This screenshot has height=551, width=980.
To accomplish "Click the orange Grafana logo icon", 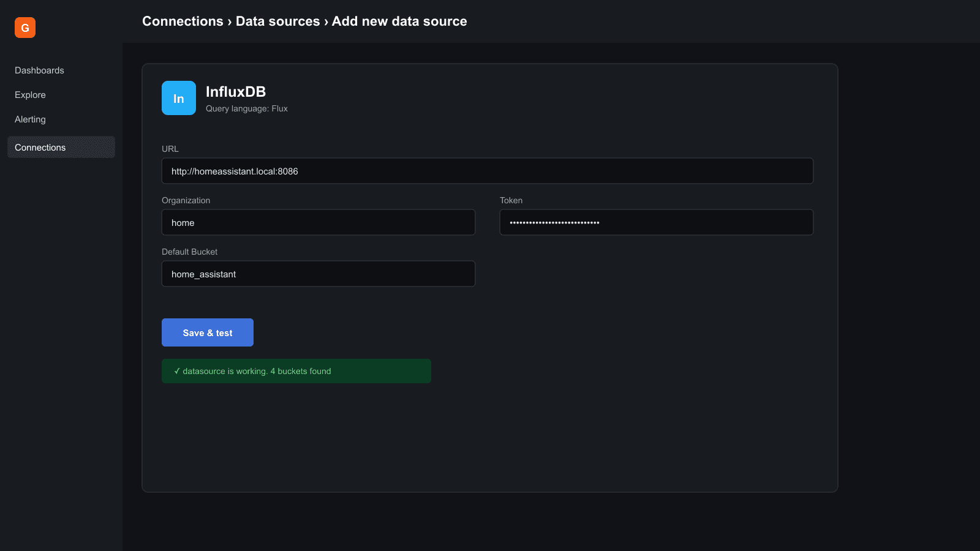I will [25, 28].
